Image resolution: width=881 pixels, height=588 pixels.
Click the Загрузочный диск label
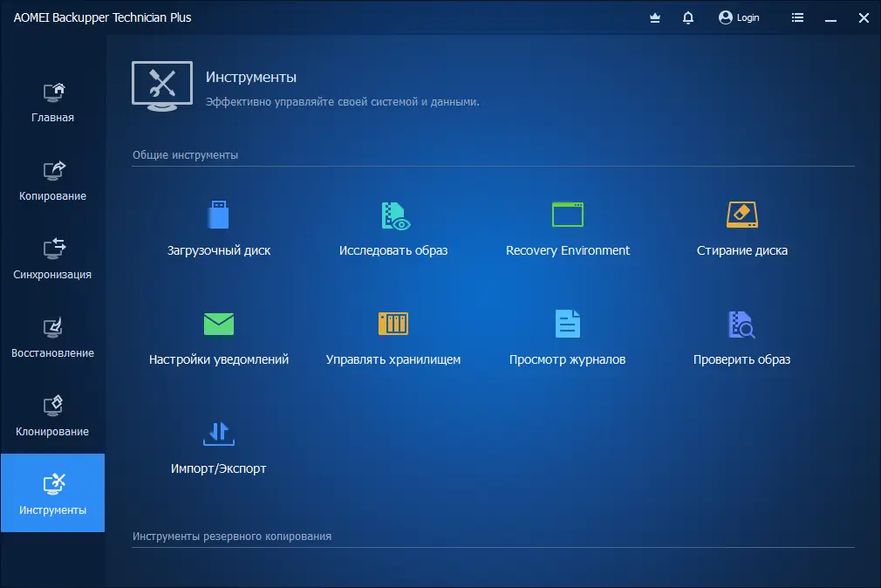coord(219,250)
